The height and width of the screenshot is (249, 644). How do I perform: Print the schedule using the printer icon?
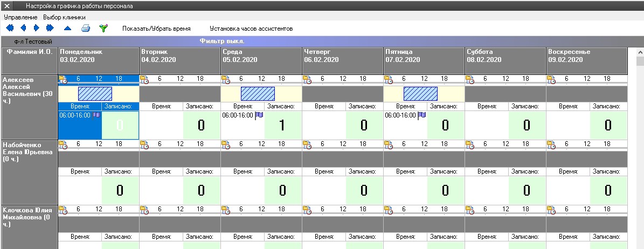(x=85, y=28)
